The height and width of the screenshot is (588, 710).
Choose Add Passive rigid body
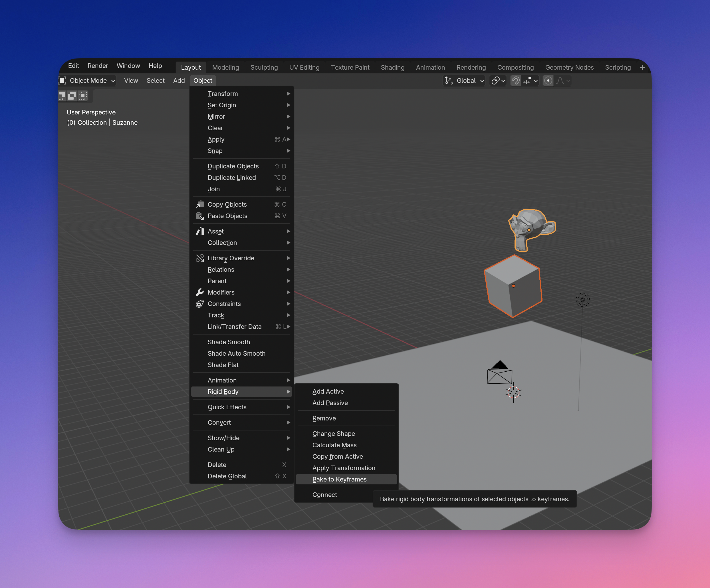[x=346, y=403]
